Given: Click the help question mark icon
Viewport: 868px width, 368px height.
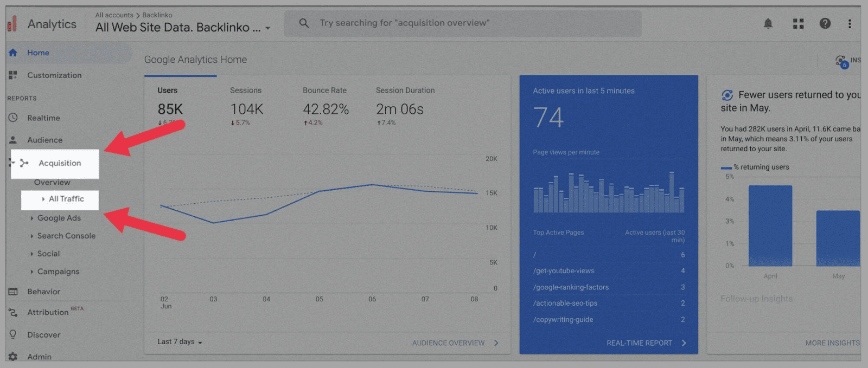Looking at the screenshot, I should coord(825,23).
